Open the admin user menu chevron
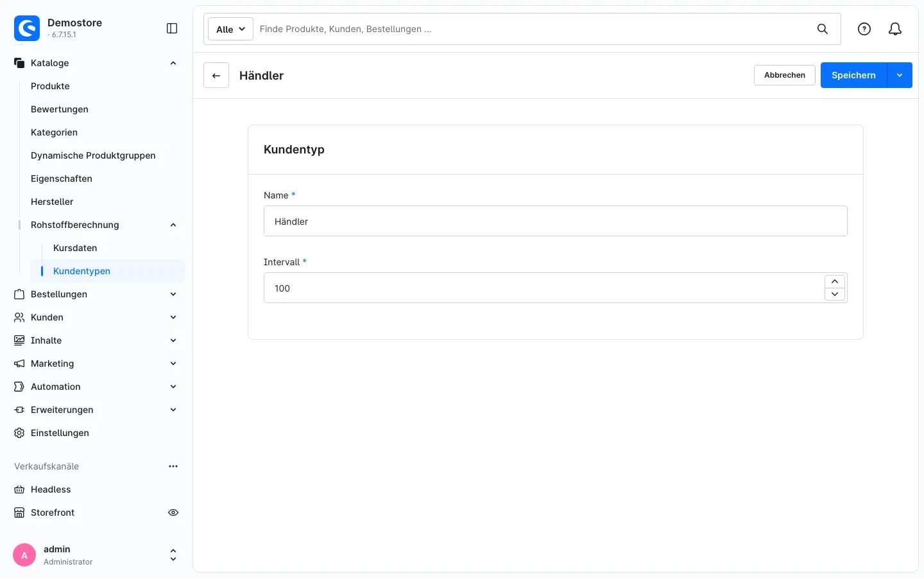The image size is (924, 578). click(x=173, y=555)
